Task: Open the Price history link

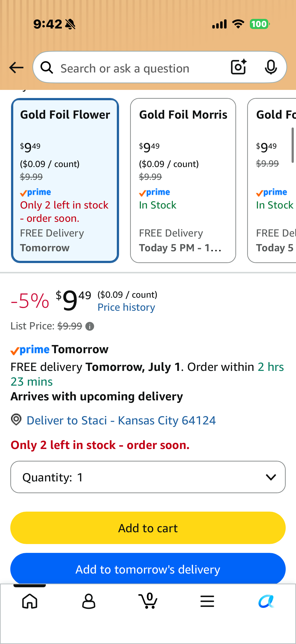Action: 126,307
